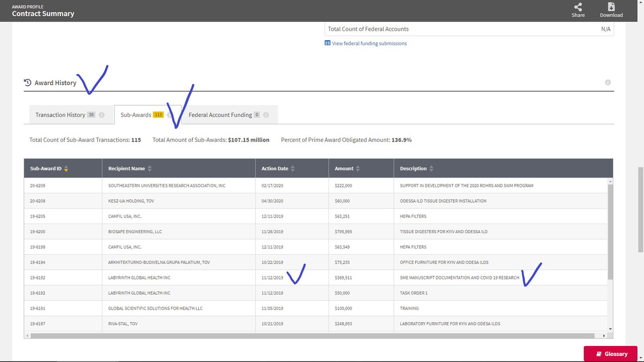The width and height of the screenshot is (644, 362).
Task: Open the Award History info icon
Action: tap(608, 83)
